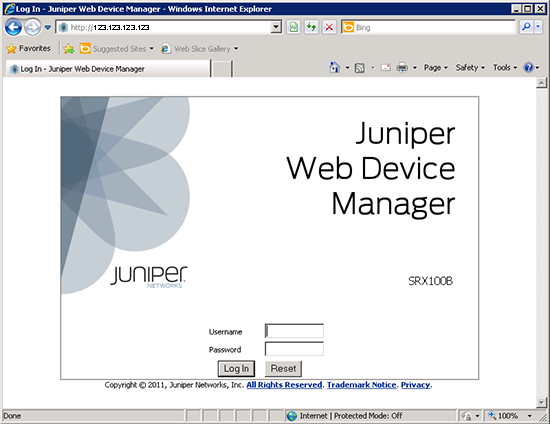550x424 pixels.
Task: Open the Suggested Sites dropdown
Action: (x=116, y=48)
